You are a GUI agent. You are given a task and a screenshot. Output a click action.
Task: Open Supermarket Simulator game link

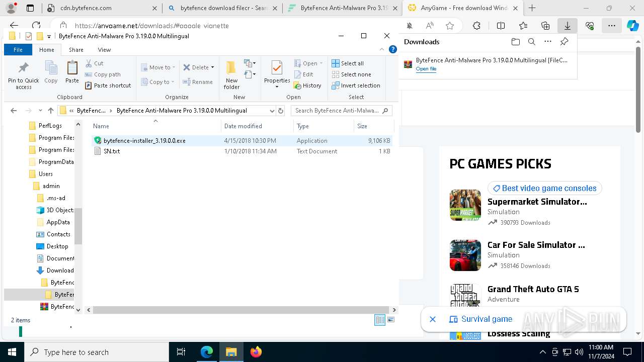(x=537, y=202)
